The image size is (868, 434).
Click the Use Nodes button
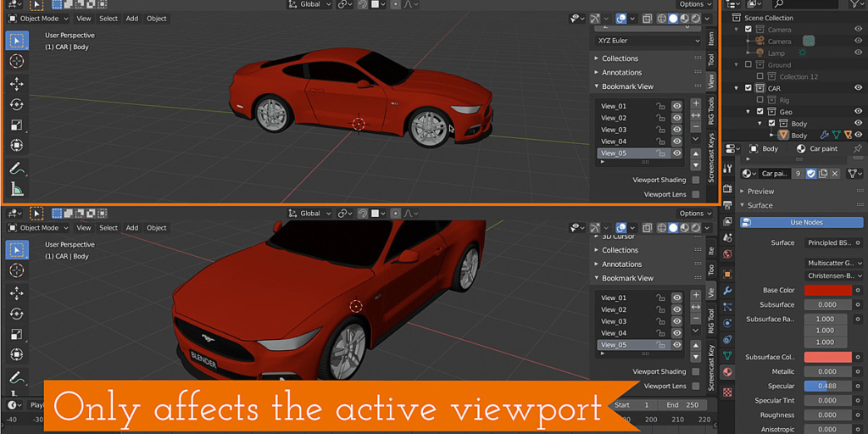(801, 222)
